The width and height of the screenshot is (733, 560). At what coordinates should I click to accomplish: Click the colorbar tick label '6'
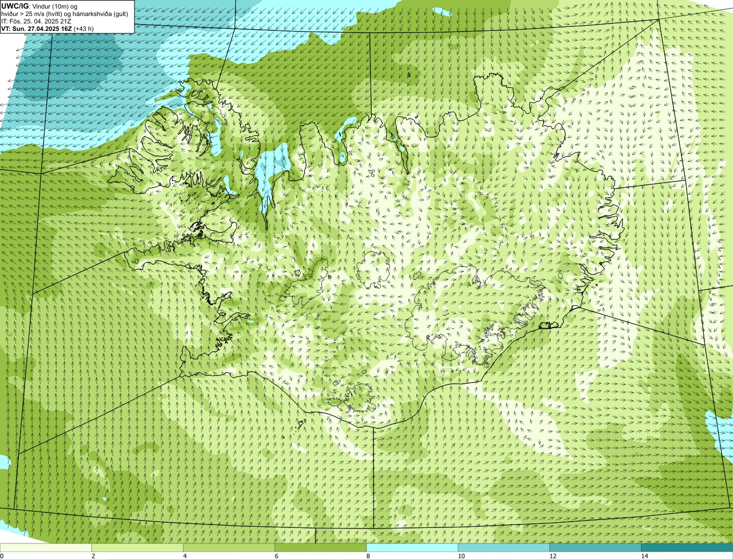point(276,556)
